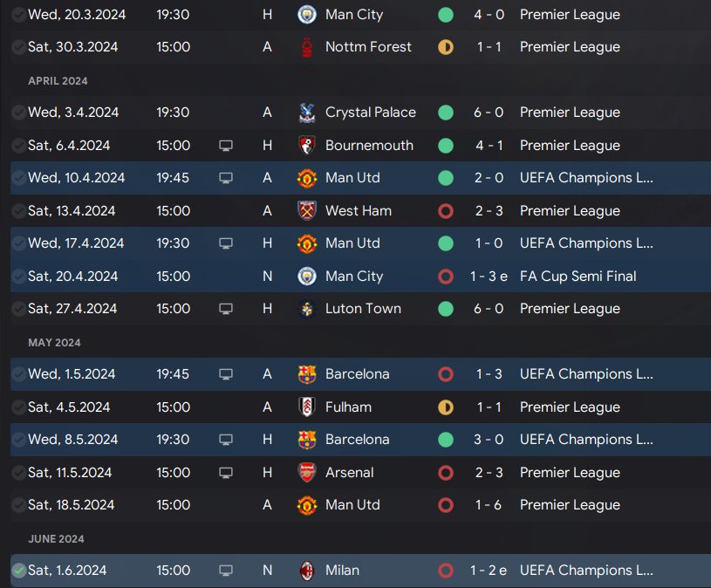
Task: Open the FA Cup Semi Final competition link
Action: 578,277
